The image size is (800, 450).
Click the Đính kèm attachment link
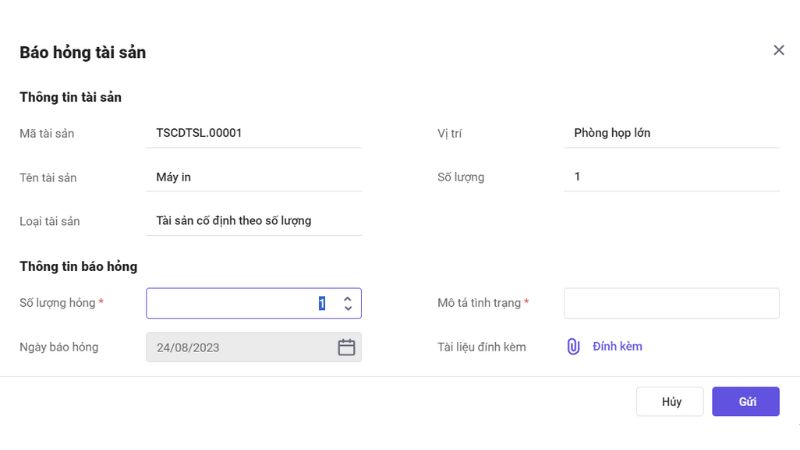[x=617, y=347]
